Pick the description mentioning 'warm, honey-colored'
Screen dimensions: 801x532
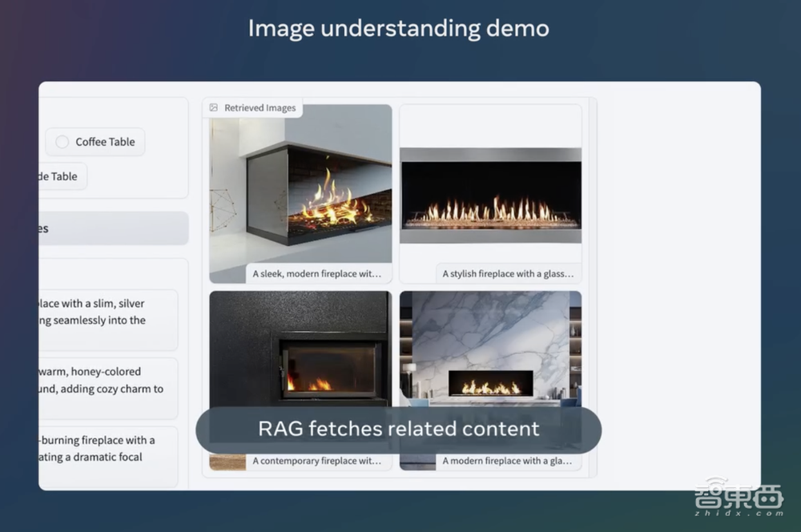tap(107, 380)
